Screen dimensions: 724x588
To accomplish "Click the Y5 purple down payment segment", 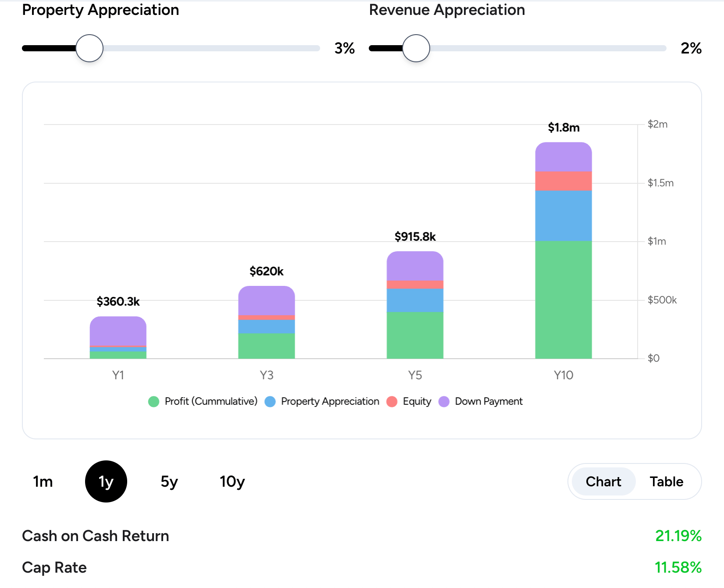I will 415,267.
